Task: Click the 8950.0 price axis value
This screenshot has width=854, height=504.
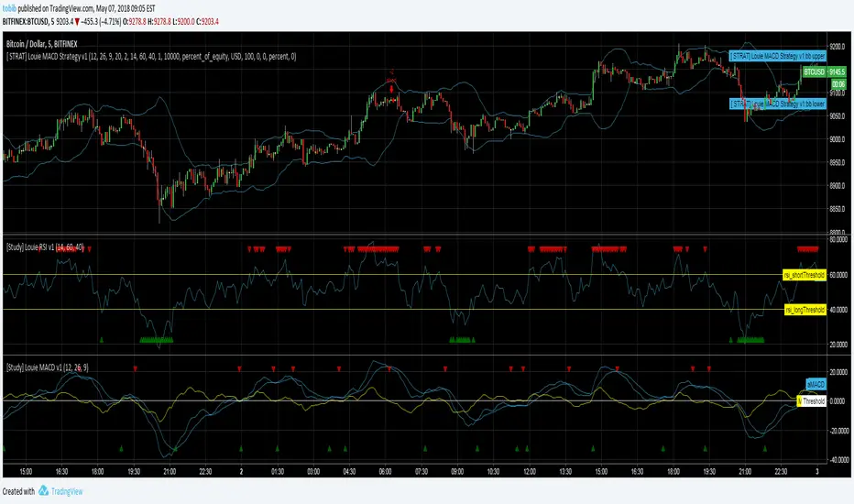Action: click(837, 162)
